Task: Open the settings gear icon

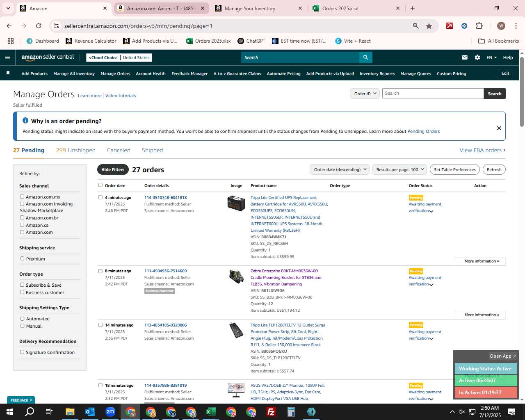Action: 477,57
